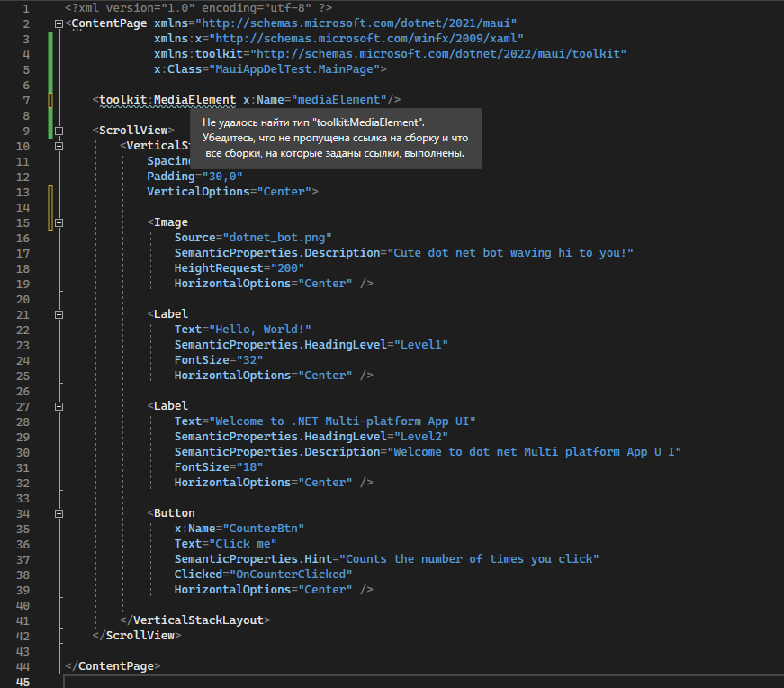Click line number 7 in the gutter

tap(26, 101)
